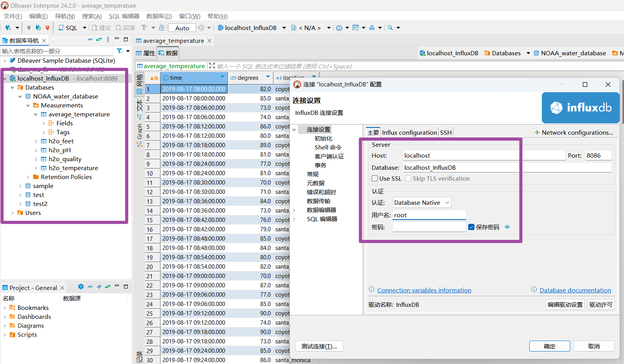Click the reconnect toolbar icon

click(38, 28)
